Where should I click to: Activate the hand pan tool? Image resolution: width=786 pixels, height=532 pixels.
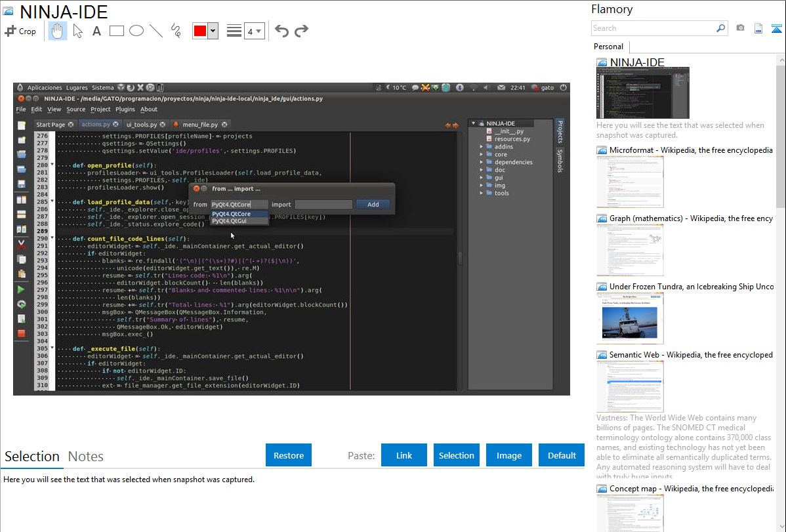[58, 31]
